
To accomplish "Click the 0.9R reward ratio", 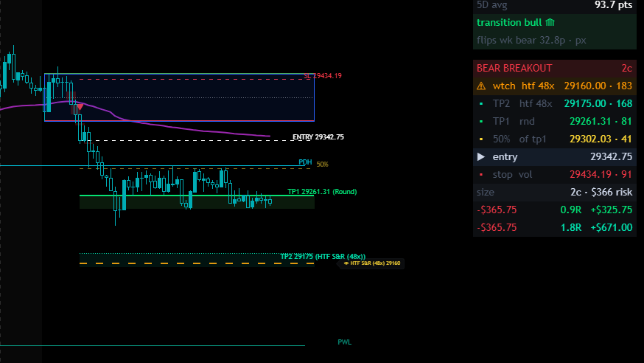I will (x=571, y=210).
